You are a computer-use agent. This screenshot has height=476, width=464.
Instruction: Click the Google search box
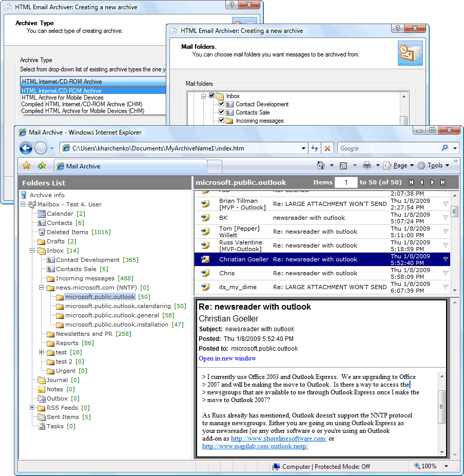(389, 148)
